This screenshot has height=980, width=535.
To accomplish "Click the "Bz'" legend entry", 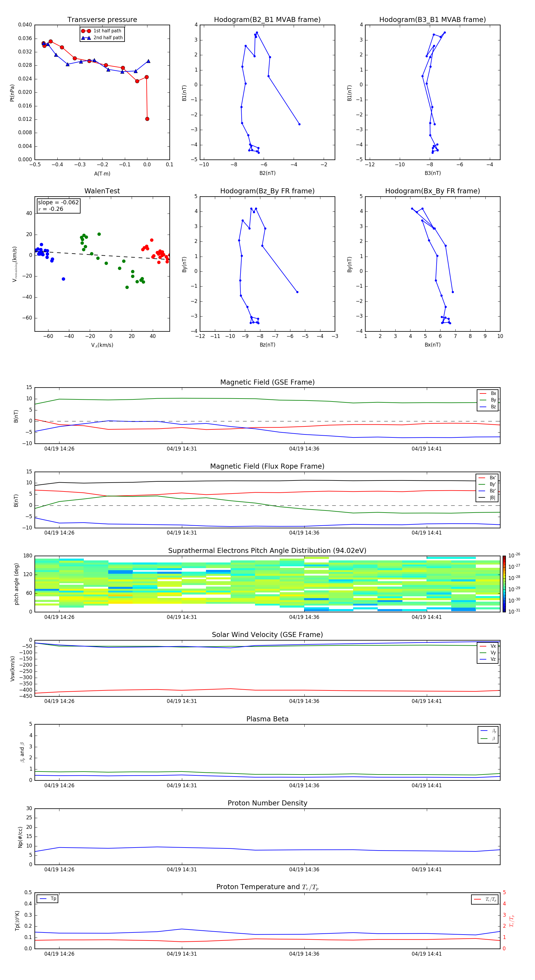I will pyautogui.click(x=487, y=491).
